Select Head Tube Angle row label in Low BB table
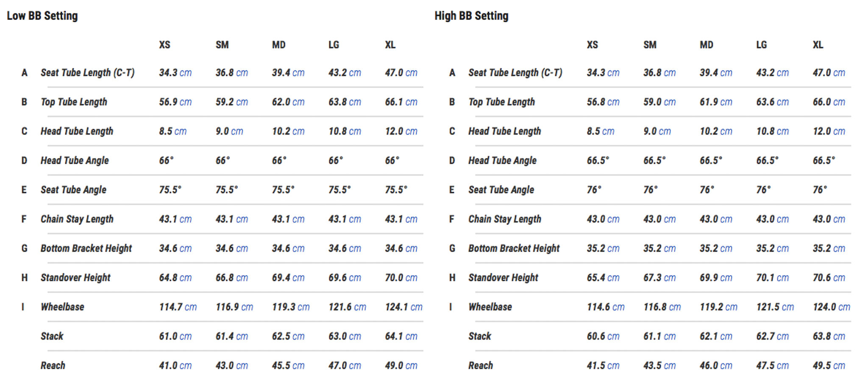The width and height of the screenshot is (868, 380). [75, 160]
